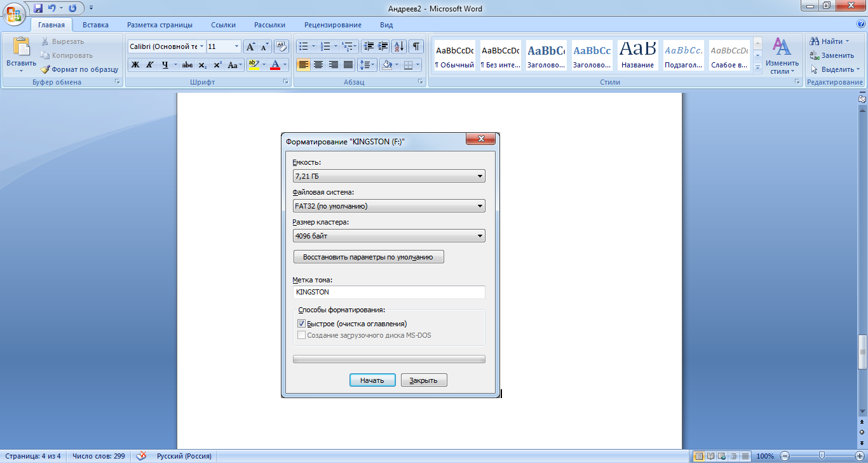Screen dimensions: 868x463
Task: Click Число слов: 299 word count
Action: [98, 456]
